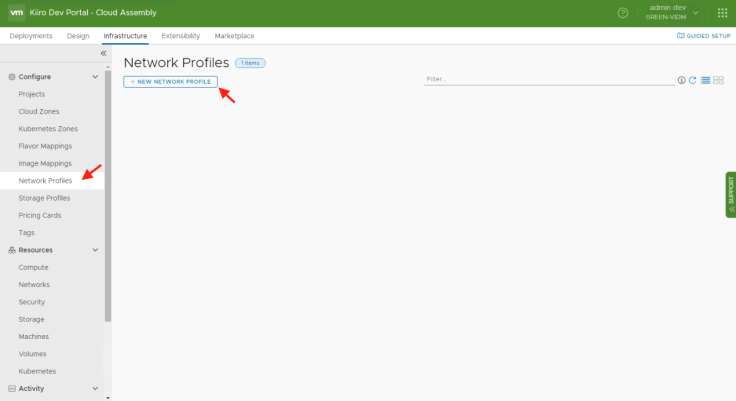Viewport: 736px width, 401px height.
Task: Click the Configure section label
Action: click(x=35, y=77)
